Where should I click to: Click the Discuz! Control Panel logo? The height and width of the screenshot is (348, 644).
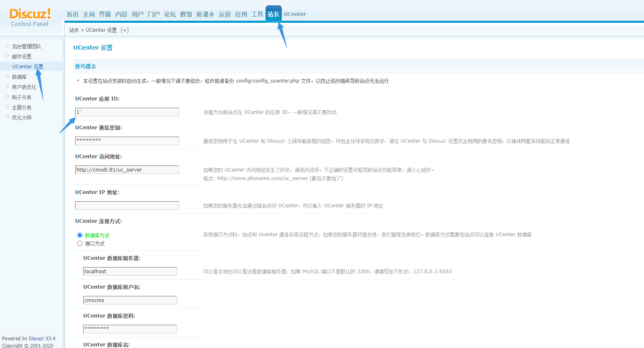pyautogui.click(x=30, y=17)
